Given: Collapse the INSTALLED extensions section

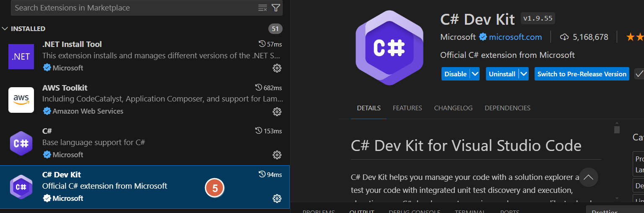Looking at the screenshot, I should (x=5, y=29).
